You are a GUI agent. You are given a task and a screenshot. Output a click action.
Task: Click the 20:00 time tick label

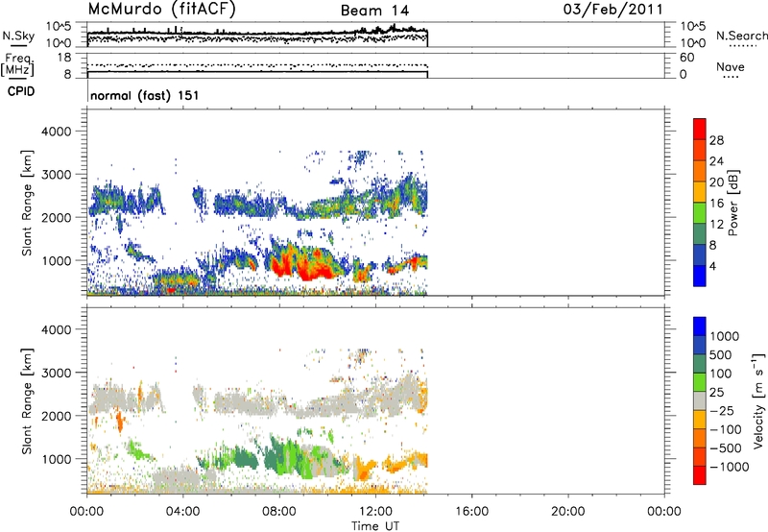(x=567, y=512)
